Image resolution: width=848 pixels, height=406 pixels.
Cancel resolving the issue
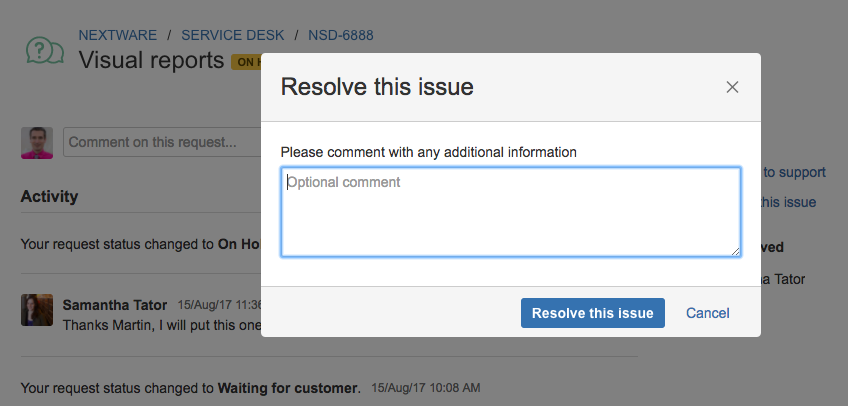click(x=707, y=313)
